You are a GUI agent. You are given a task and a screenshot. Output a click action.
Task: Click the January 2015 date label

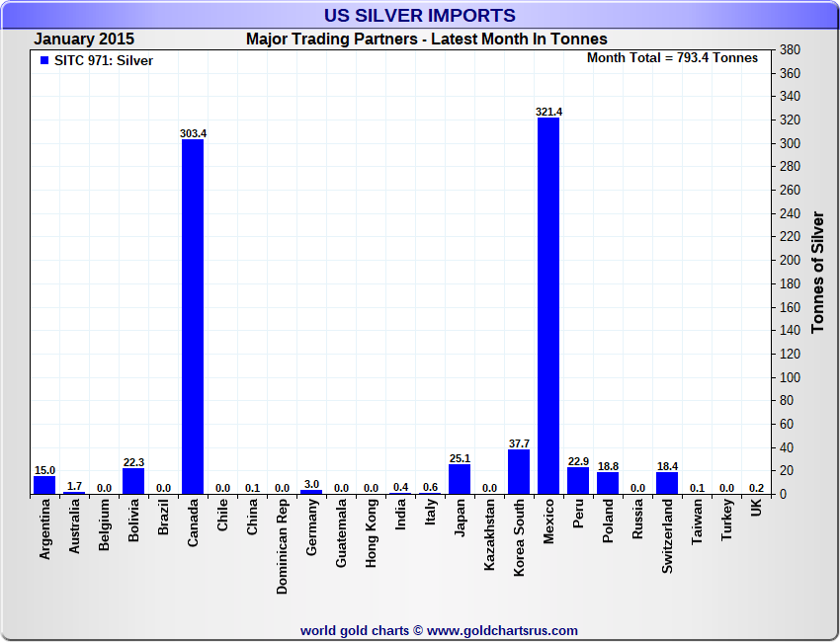pos(84,40)
